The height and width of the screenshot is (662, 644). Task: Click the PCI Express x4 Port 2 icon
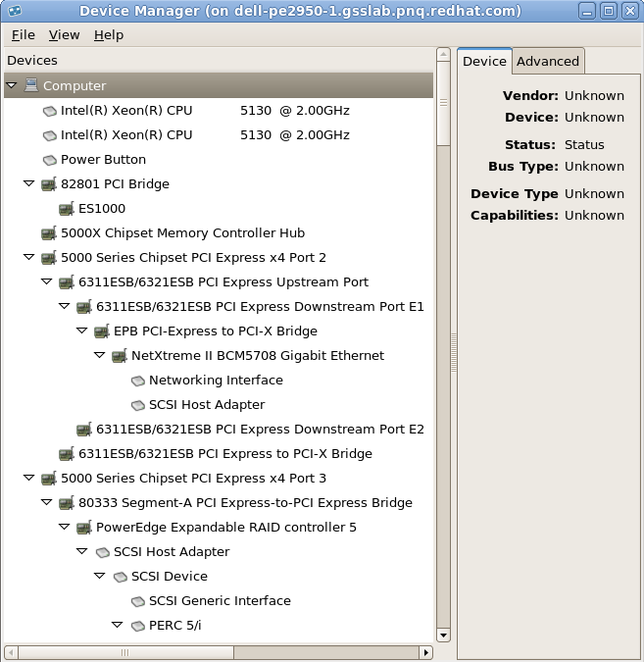[49, 258]
